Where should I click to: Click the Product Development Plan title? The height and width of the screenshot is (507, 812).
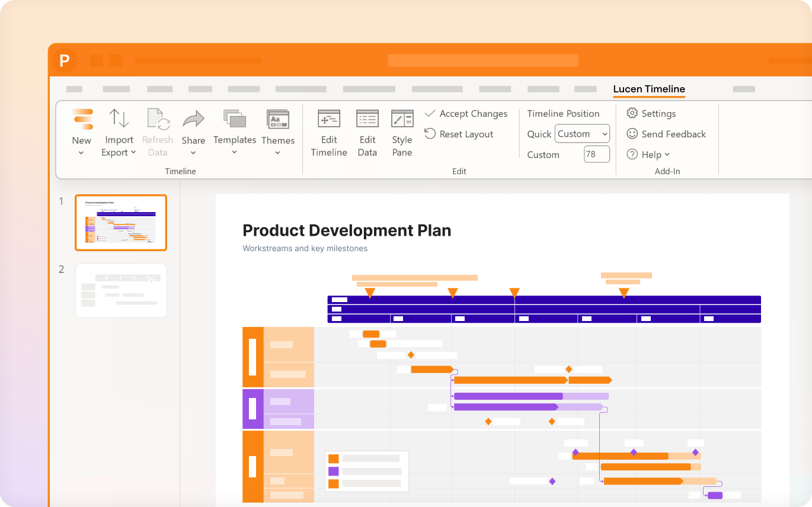click(x=347, y=230)
